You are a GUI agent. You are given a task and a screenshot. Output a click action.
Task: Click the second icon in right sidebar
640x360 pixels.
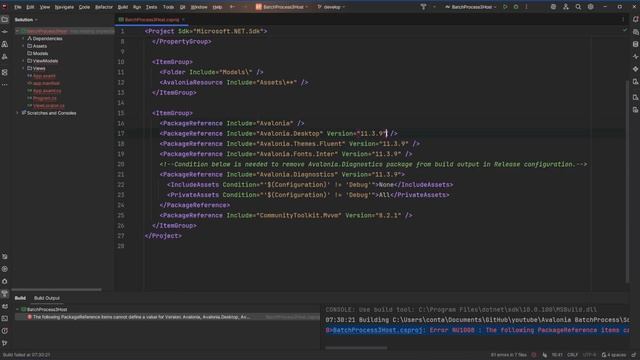(x=636, y=32)
